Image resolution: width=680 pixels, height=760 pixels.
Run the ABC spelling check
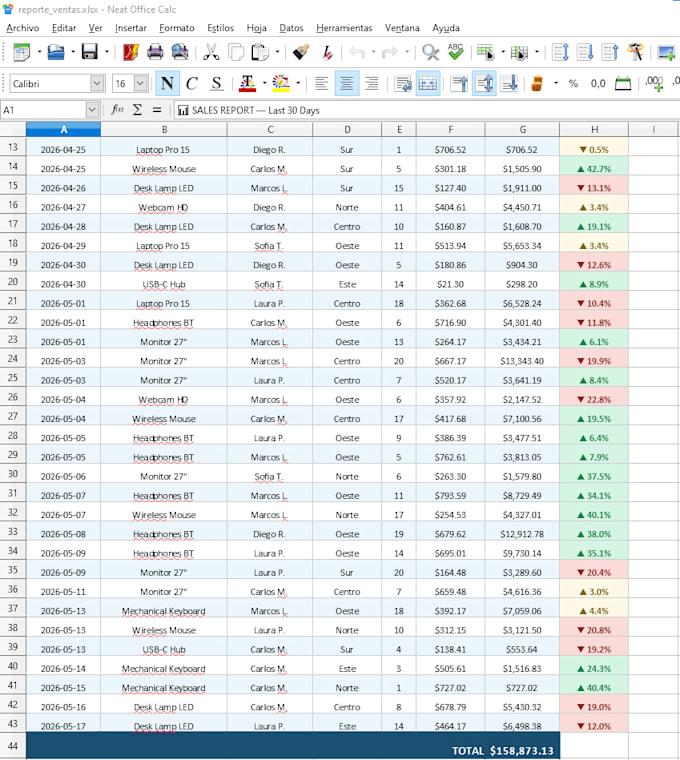pyautogui.click(x=456, y=52)
